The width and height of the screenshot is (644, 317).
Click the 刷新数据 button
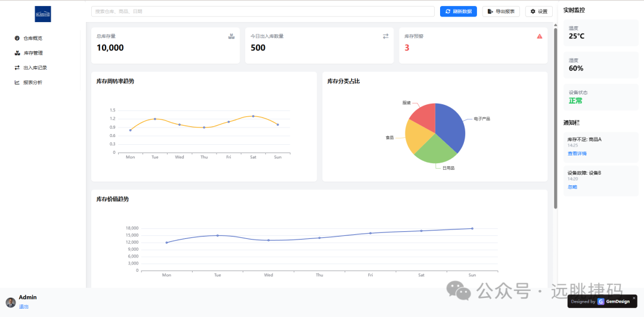[x=459, y=11]
